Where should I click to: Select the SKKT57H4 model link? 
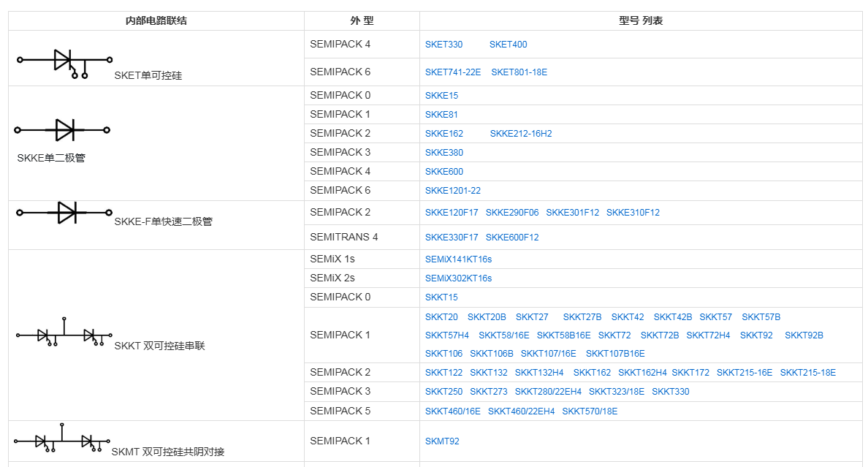coord(447,335)
